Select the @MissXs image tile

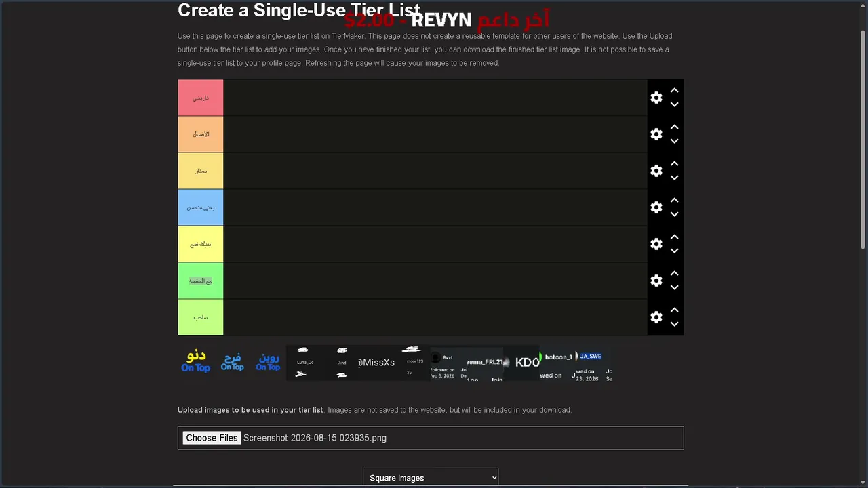pos(376,363)
